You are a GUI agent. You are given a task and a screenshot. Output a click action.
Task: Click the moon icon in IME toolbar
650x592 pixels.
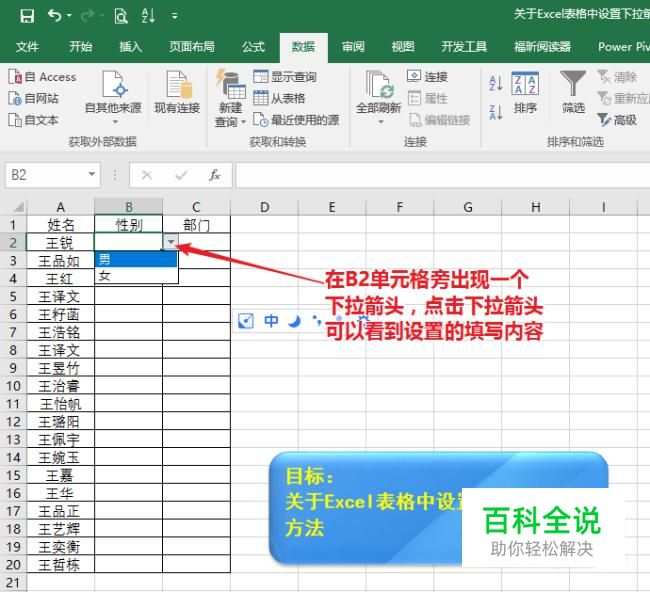click(x=294, y=321)
